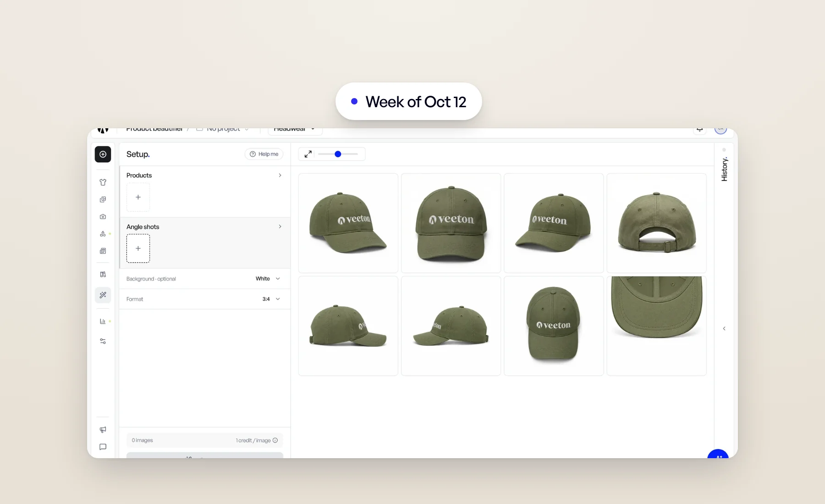825x504 pixels.
Task: Open the library books icon in sidebar
Action: pyautogui.click(x=103, y=274)
